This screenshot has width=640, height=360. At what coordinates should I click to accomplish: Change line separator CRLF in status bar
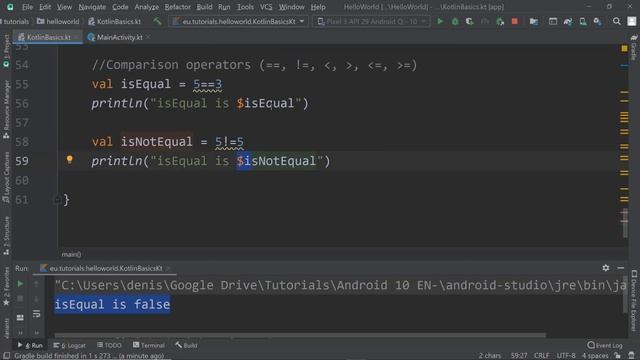tap(541, 356)
